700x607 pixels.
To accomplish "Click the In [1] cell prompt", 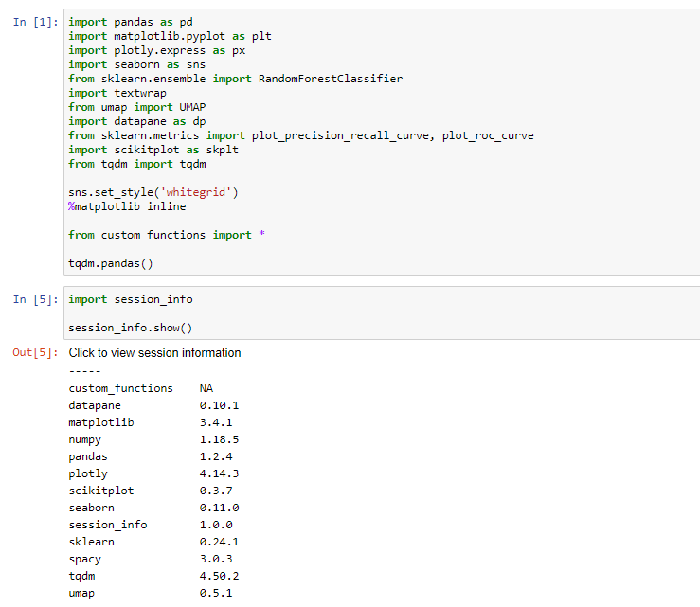I will [36, 22].
